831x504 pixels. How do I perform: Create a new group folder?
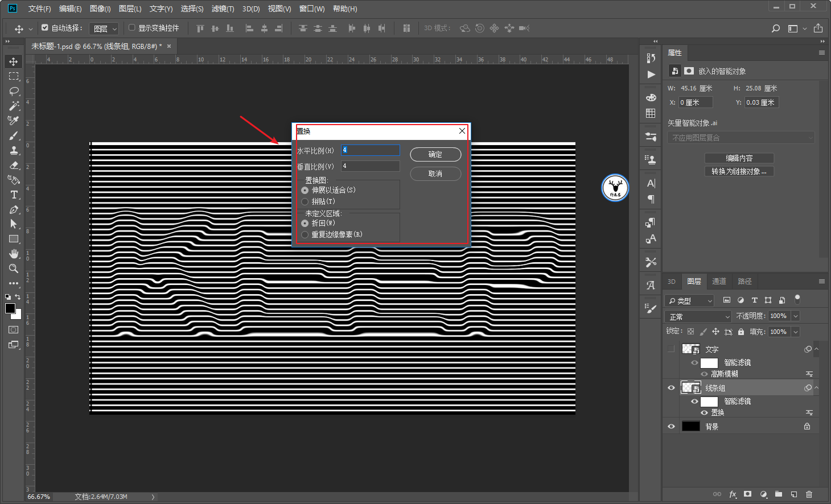(779, 494)
